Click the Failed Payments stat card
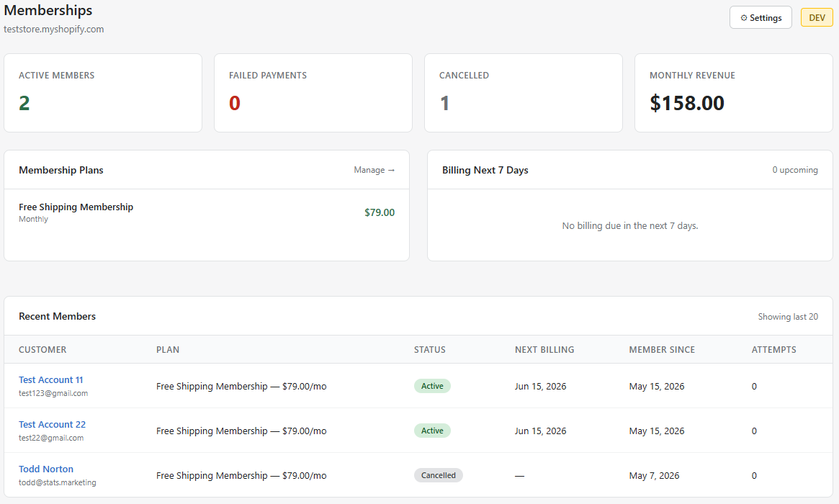This screenshot has height=504, width=839. 313,93
